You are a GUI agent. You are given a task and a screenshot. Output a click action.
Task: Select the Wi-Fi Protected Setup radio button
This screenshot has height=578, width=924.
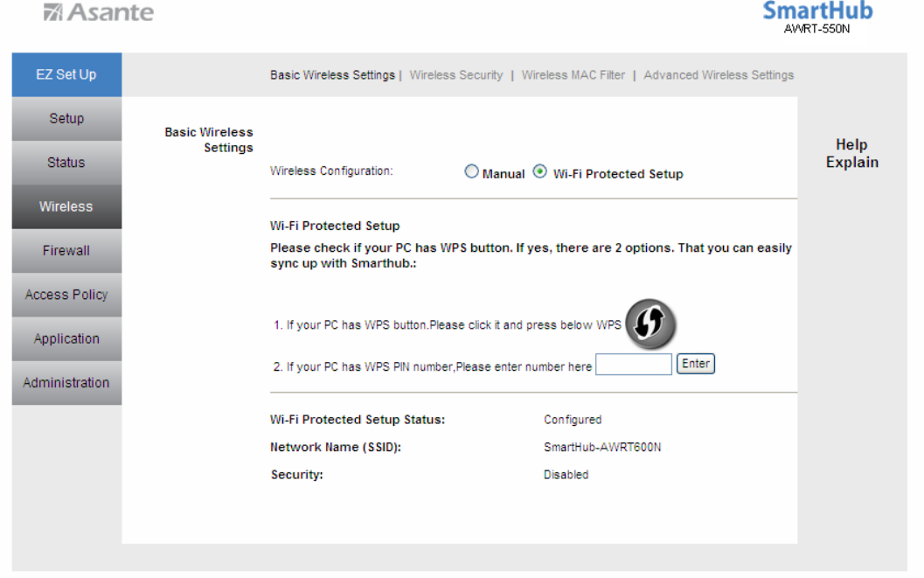[539, 171]
